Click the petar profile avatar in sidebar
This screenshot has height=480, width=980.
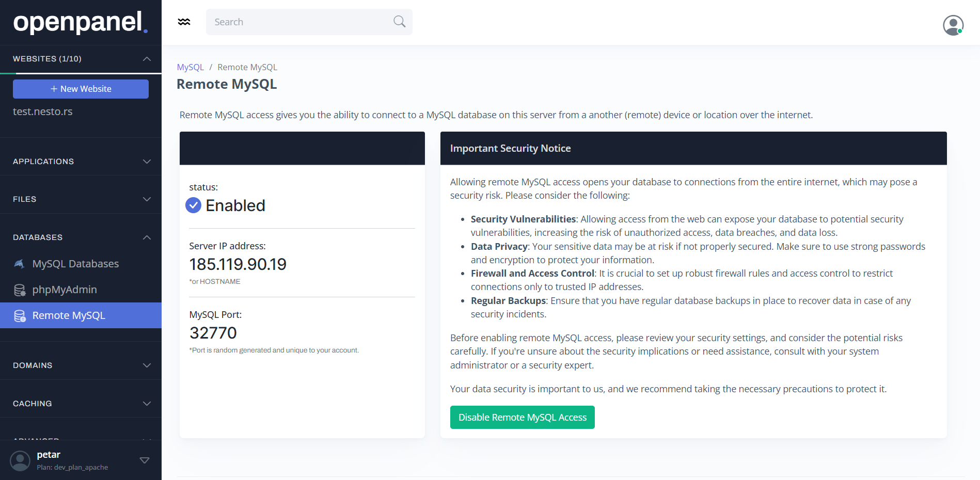tap(20, 460)
